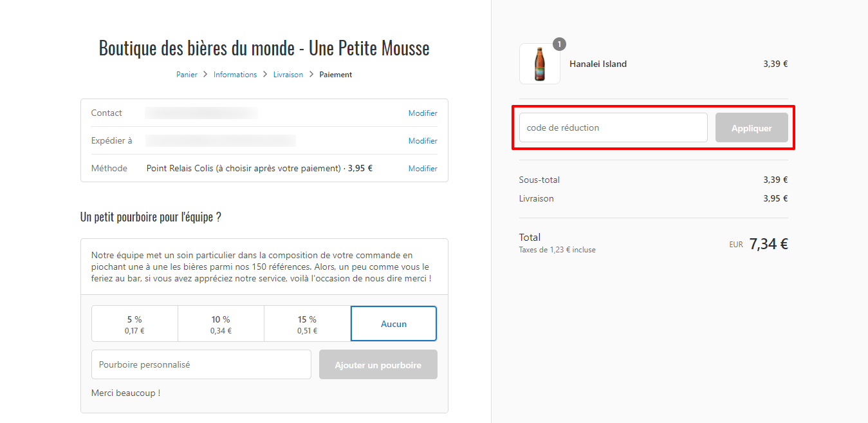Screen dimensions: 868x423
Task: Click the Hanalei Island bottle thumbnail
Action: coord(539,64)
